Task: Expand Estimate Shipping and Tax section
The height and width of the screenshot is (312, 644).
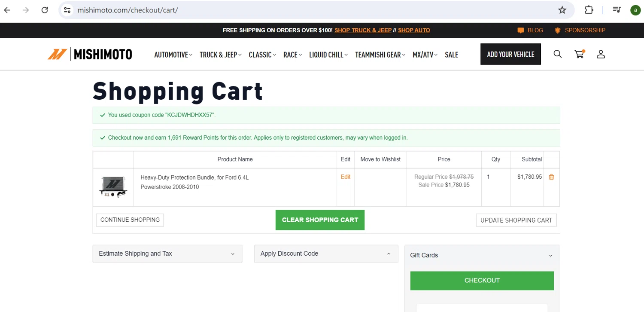Action: click(167, 254)
